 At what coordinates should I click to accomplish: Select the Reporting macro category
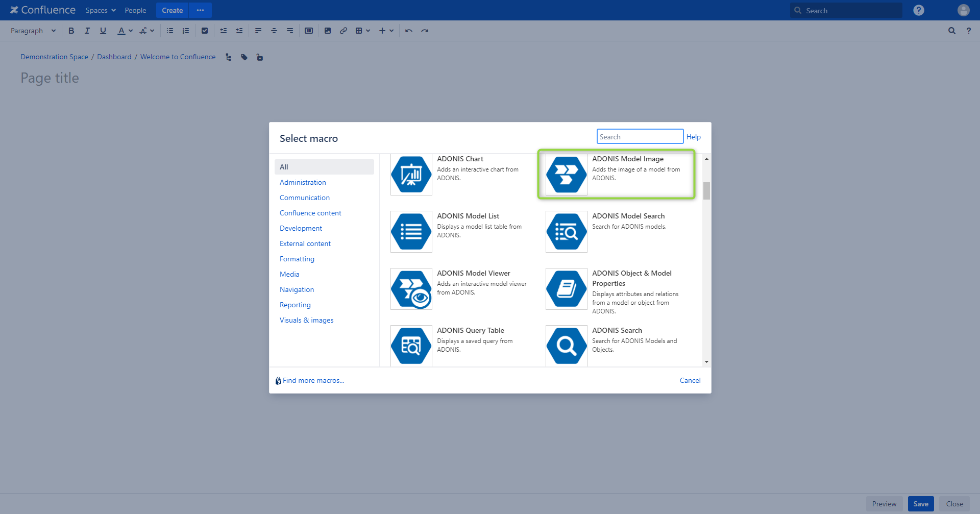point(295,305)
